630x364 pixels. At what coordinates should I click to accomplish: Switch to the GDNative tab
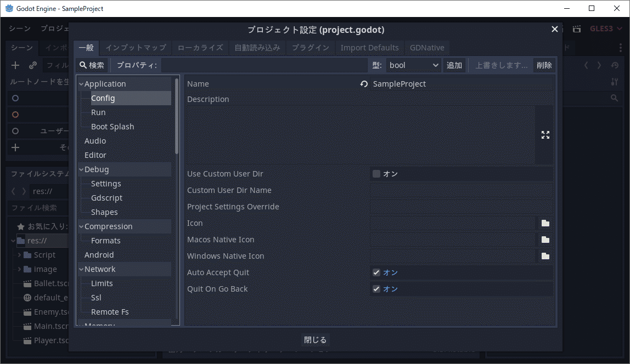(427, 47)
